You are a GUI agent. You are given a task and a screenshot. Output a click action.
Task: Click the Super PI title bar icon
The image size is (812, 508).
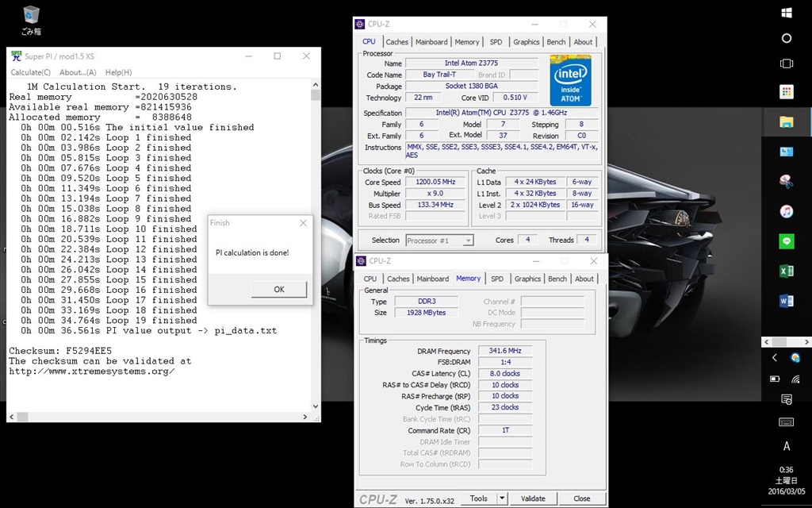(x=17, y=56)
